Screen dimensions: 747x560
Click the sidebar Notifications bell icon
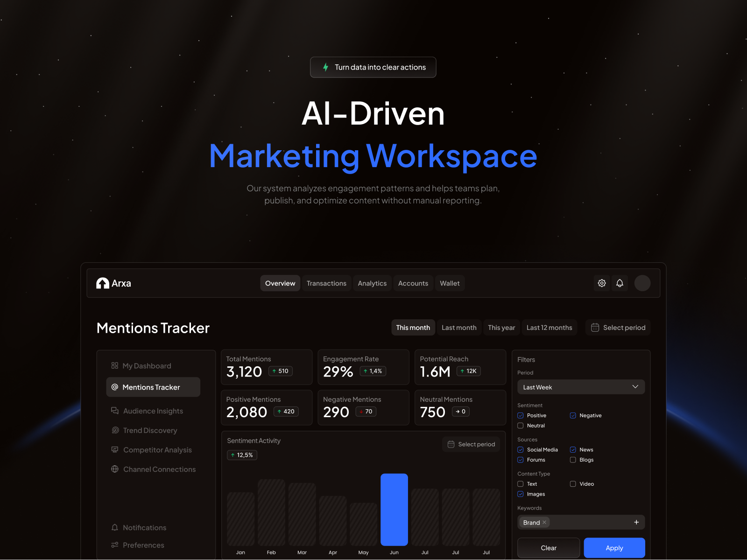pos(115,527)
